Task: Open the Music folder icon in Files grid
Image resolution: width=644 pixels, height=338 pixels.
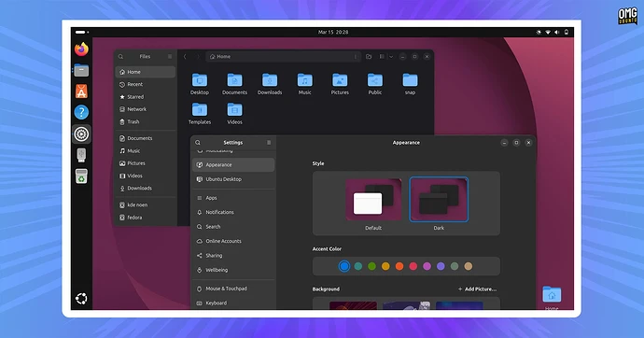Action: click(305, 84)
